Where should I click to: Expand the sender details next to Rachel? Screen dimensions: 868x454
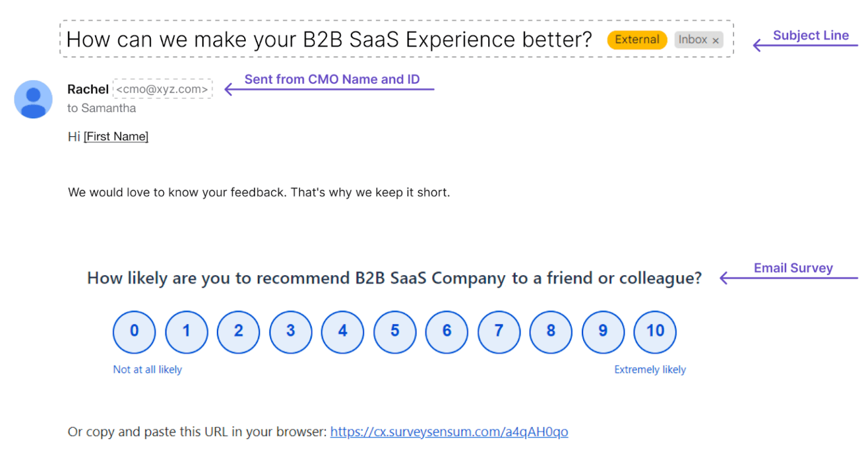[162, 89]
